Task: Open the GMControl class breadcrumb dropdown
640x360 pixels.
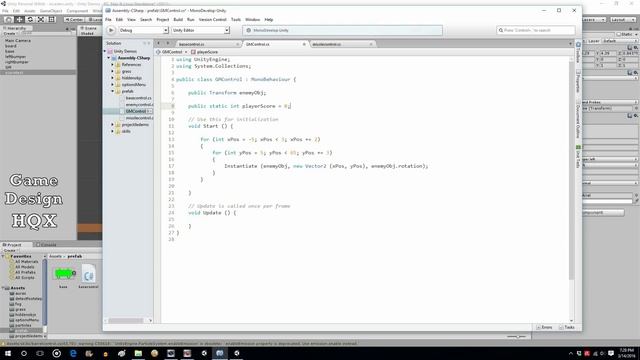Action: (171, 52)
